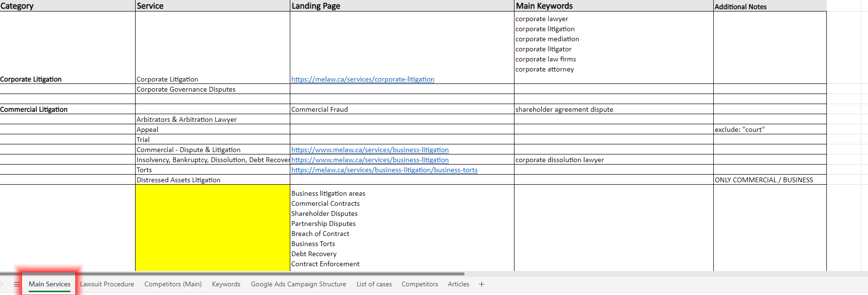This screenshot has width=868, height=295.
Task: Click the corporate attorney keyword text
Action: (x=545, y=69)
